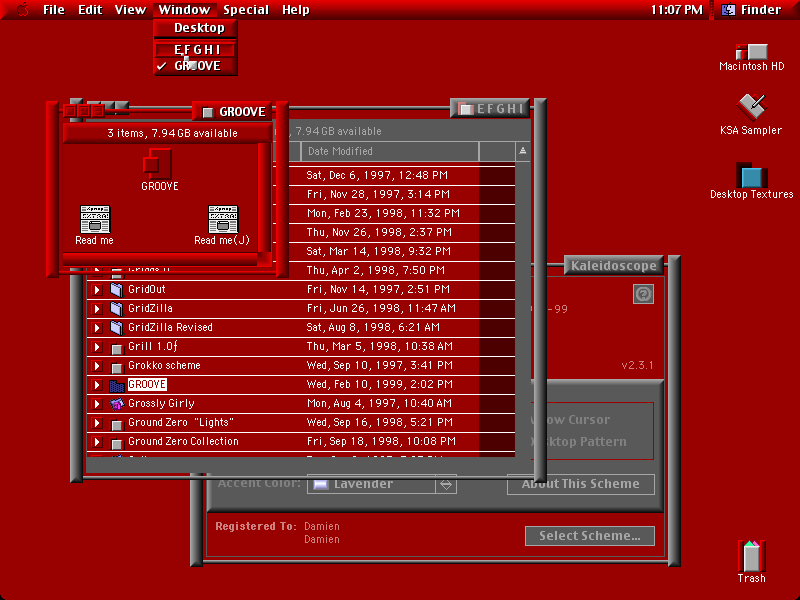Select the Desktop Textures folder icon
The width and height of the screenshot is (800, 600).
(x=752, y=175)
